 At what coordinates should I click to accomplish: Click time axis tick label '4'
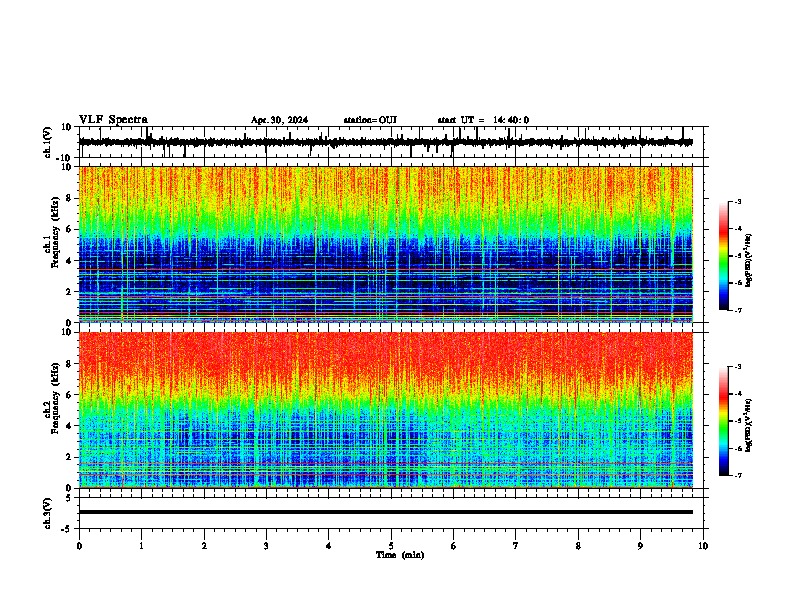tap(329, 546)
